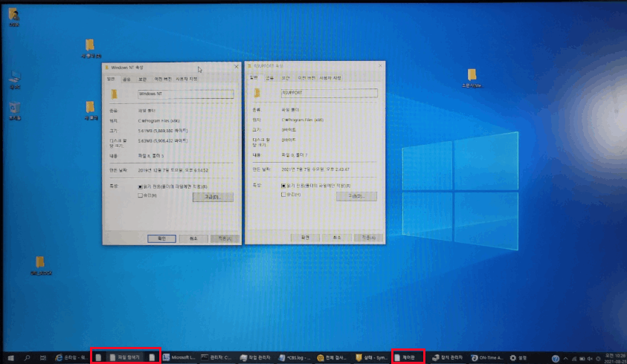
Task: Open 사용자 지정 tab in RSUPPORT properties
Action: 330,78
